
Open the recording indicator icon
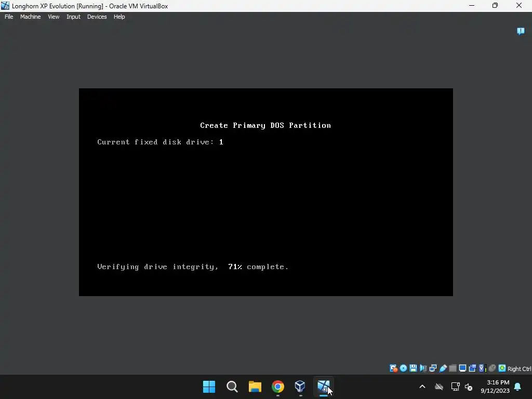tap(472, 368)
